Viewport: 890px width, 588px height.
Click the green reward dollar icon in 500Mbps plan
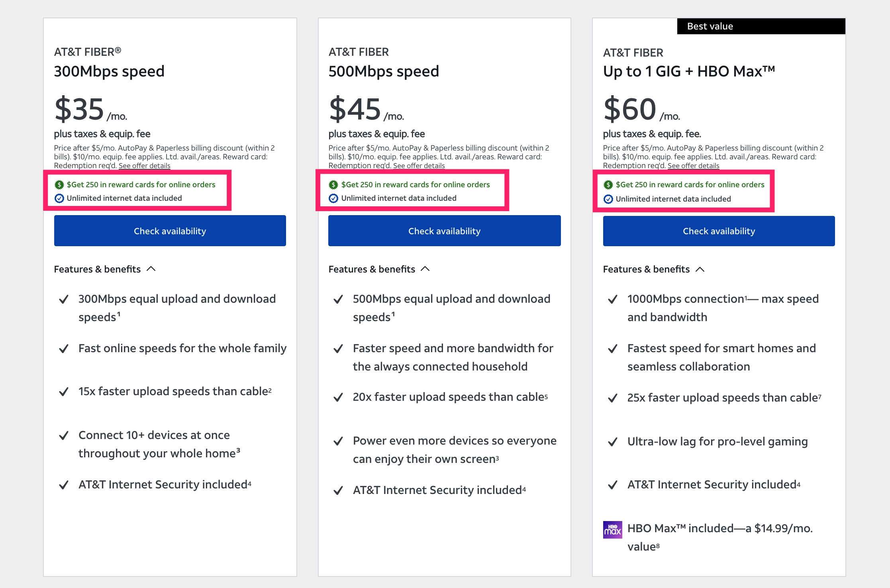tap(333, 185)
